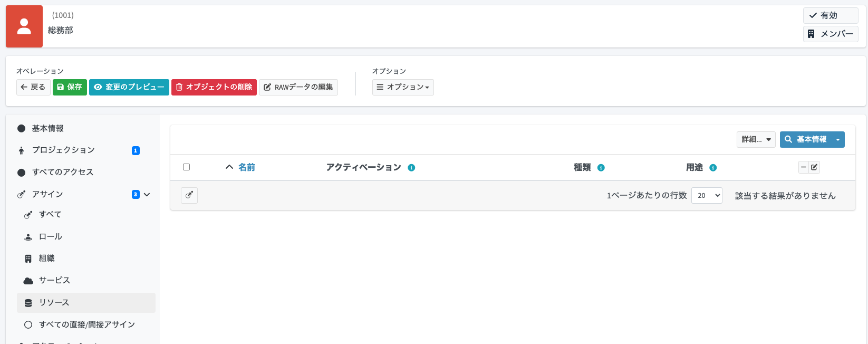Viewport: 868px width, 344px height.
Task: Open 変更のプレビュー
Action: 129,87
